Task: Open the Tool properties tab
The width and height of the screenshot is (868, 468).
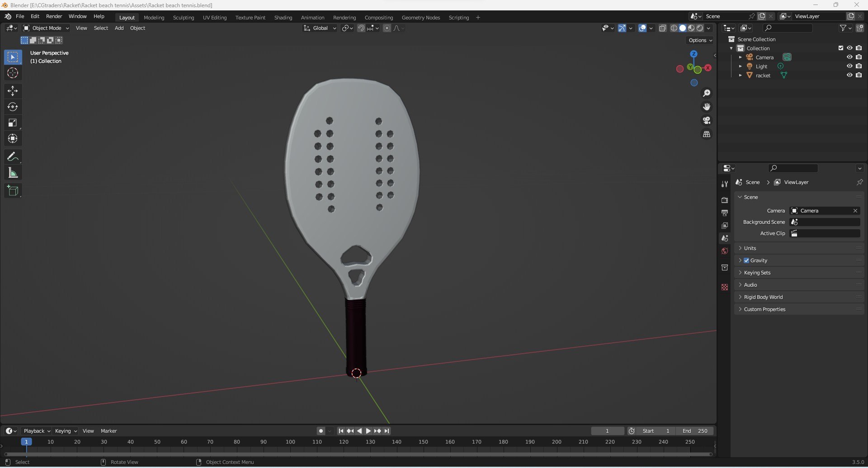Action: (725, 184)
